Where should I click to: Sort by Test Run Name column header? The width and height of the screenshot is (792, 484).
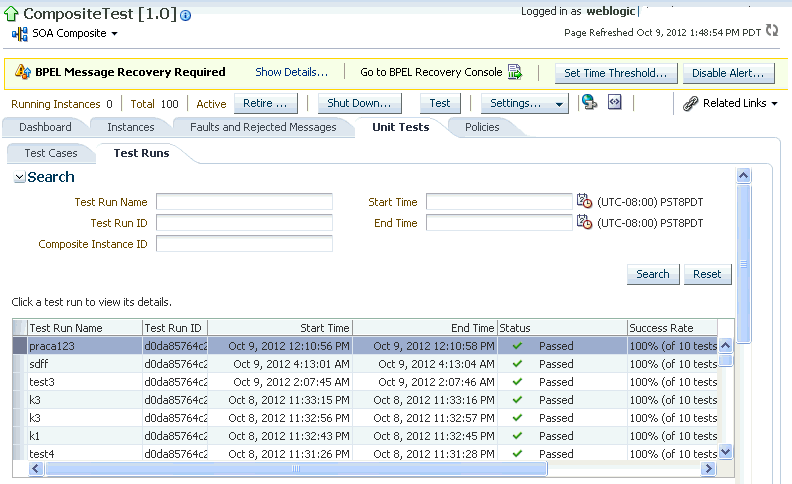[84, 328]
